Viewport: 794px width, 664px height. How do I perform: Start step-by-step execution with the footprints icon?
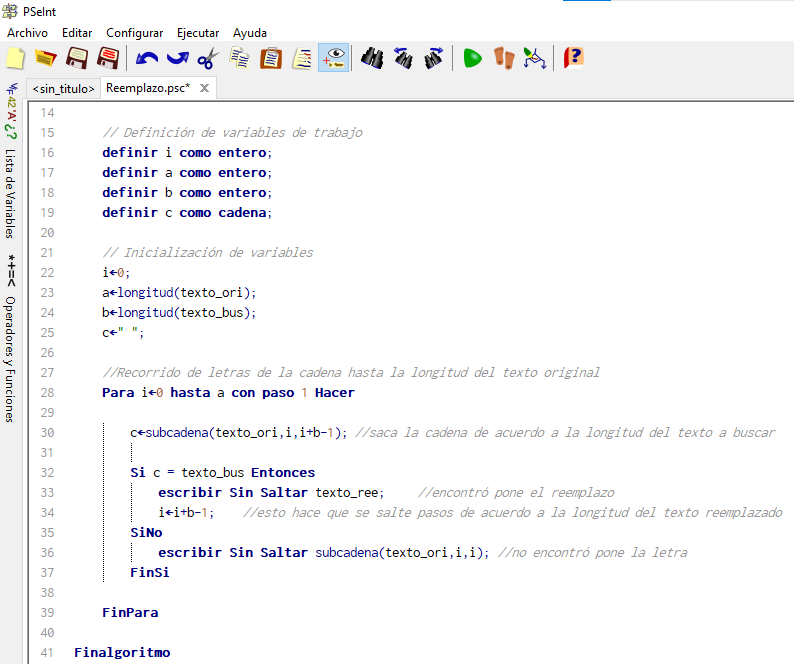click(x=504, y=58)
